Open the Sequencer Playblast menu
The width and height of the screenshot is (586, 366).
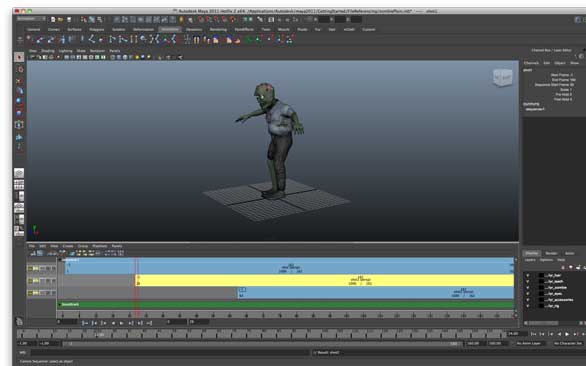(99, 246)
